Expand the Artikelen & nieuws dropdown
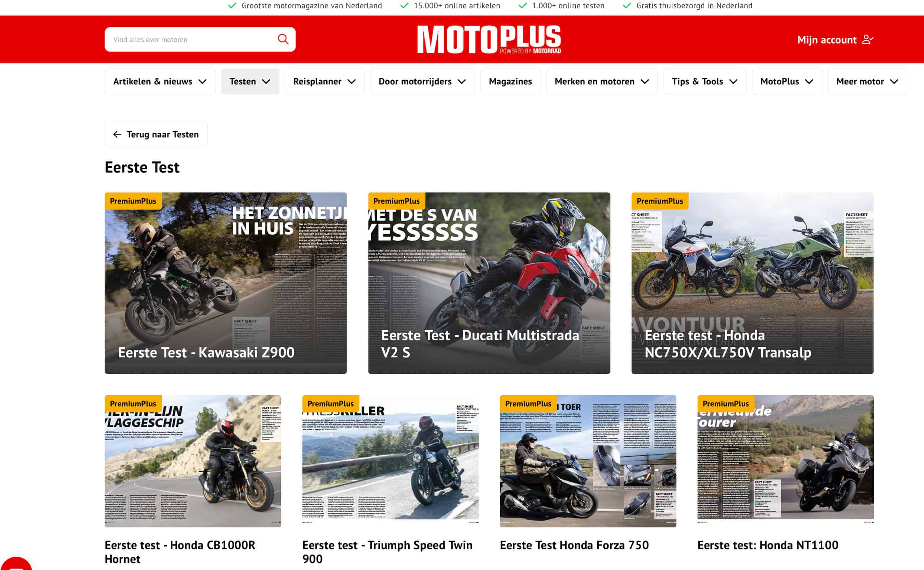924x570 pixels. 160,81
